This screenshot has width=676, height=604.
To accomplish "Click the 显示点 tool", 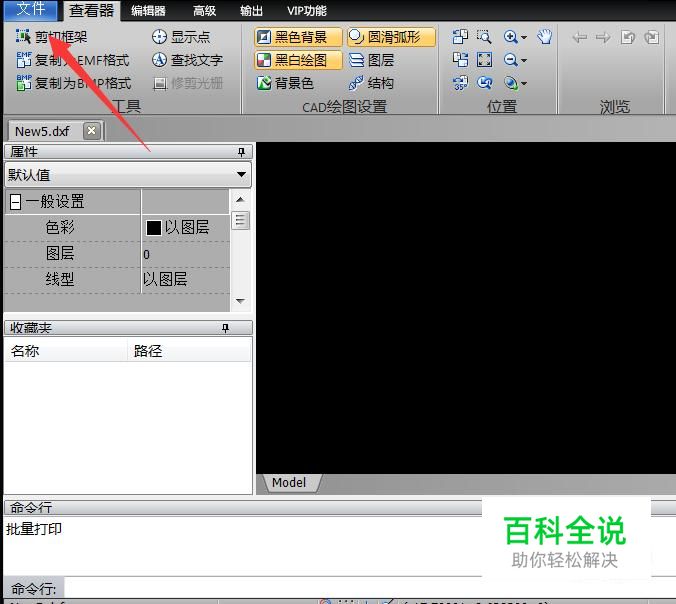I will tap(181, 37).
